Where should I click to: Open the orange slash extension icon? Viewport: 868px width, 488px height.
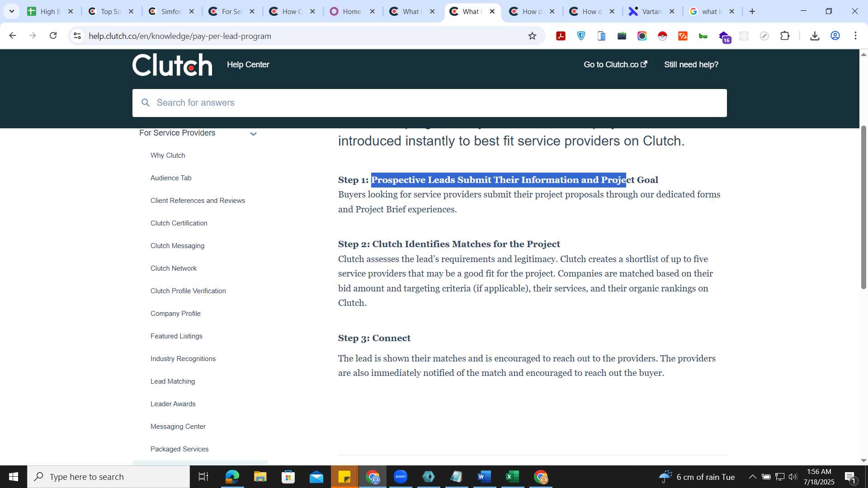[683, 36]
